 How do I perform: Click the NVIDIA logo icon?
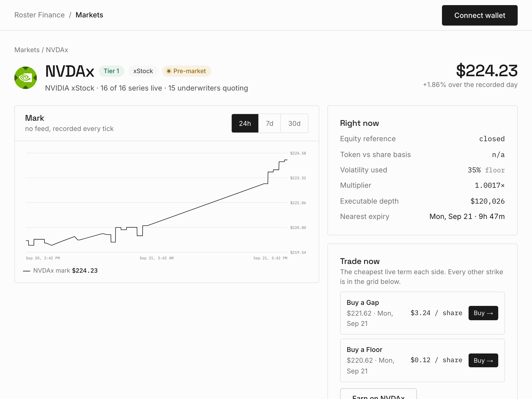click(x=26, y=78)
